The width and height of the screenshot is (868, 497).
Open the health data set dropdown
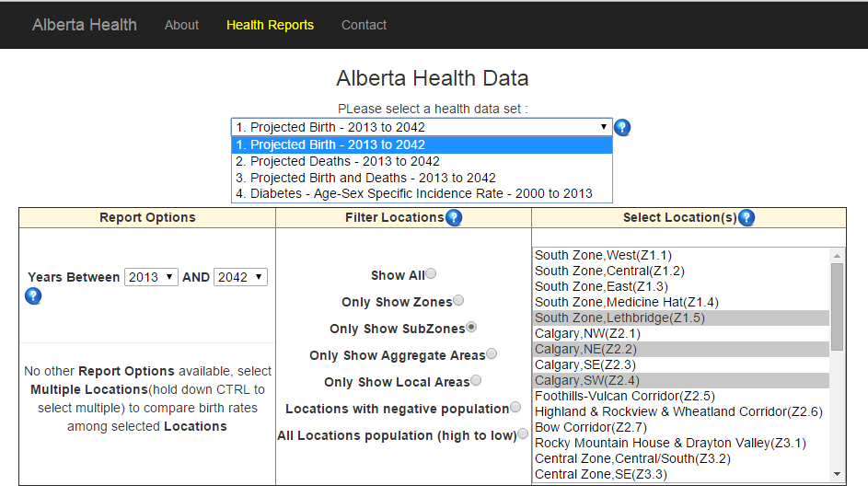coord(422,127)
